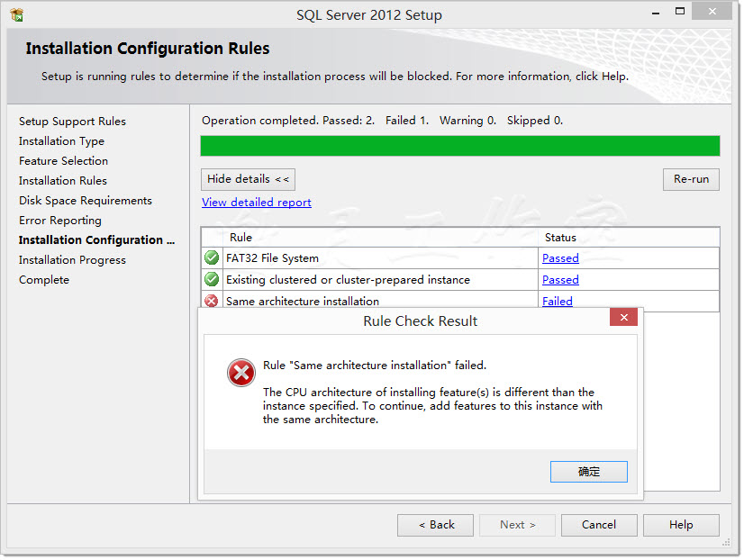Click the SQL Server Setup title bar icon
744x560 pixels.
point(16,15)
